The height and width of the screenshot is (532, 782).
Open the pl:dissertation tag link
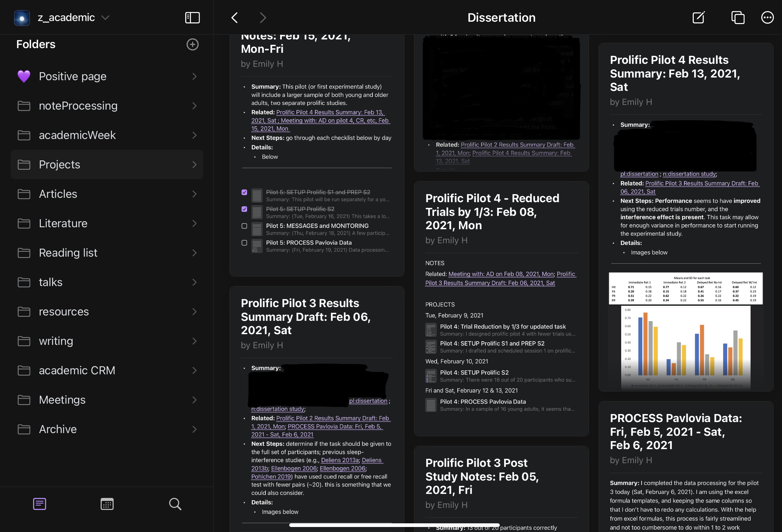coord(368,401)
